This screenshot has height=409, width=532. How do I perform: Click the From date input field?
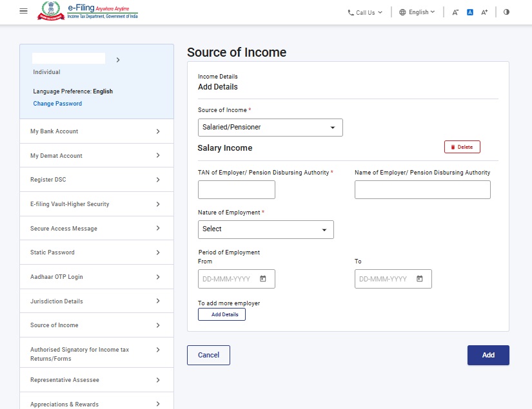[x=237, y=279]
